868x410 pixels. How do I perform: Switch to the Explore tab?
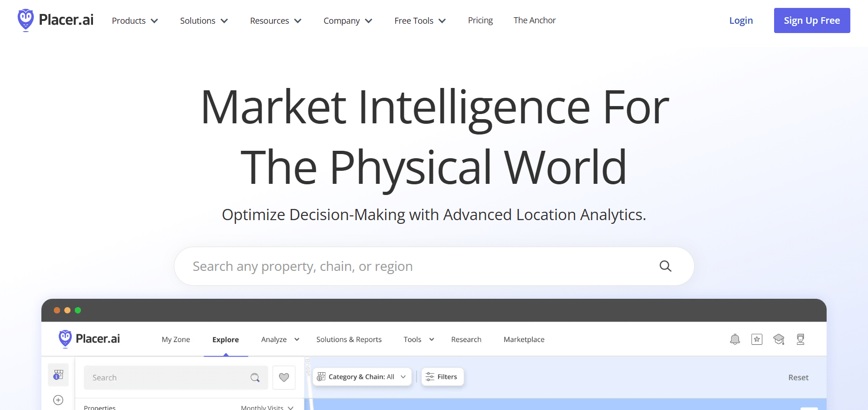click(x=225, y=340)
